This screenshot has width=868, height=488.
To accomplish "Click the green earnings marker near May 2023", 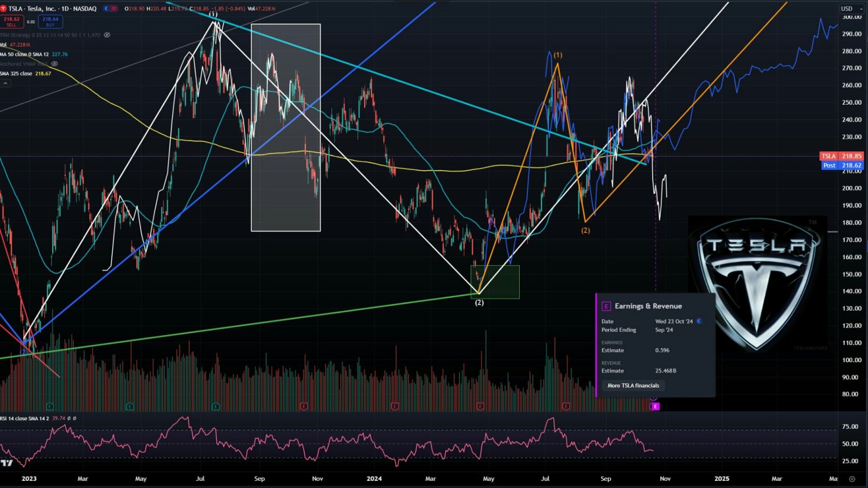I will tap(130, 406).
